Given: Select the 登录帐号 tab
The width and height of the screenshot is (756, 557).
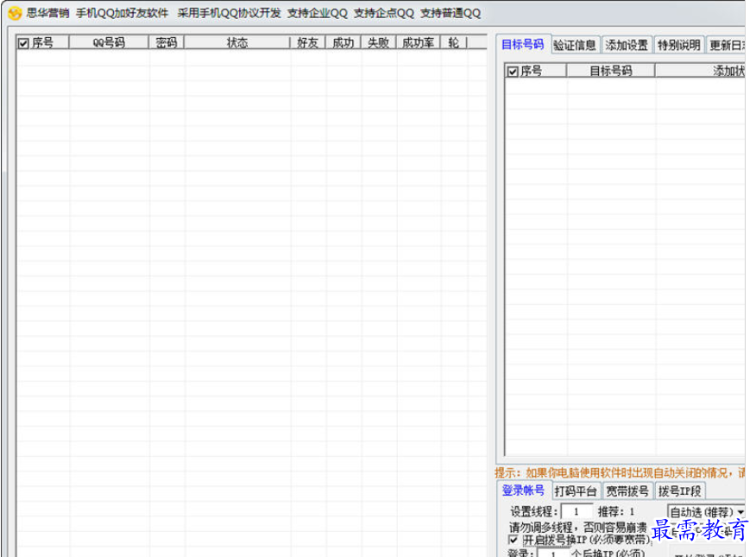Looking at the screenshot, I should [x=523, y=491].
